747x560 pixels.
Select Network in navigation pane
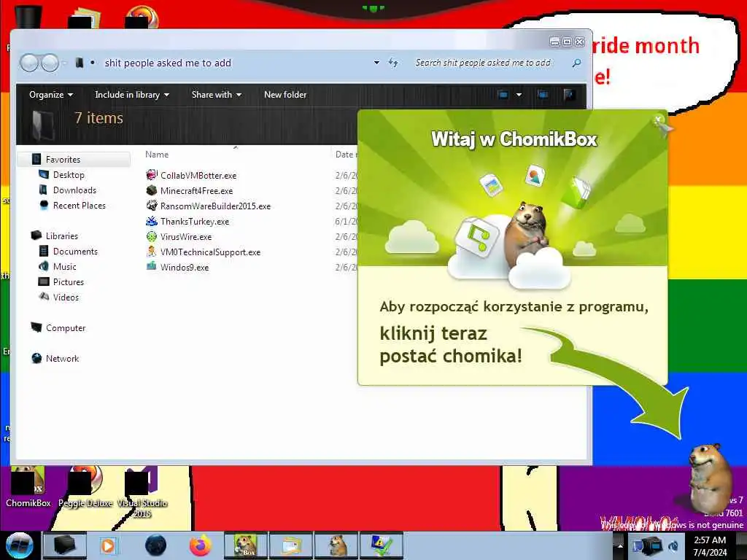(62, 358)
